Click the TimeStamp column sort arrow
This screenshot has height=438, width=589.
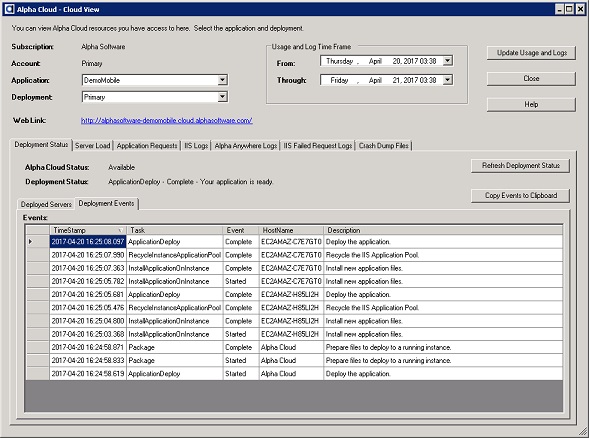(x=121, y=230)
